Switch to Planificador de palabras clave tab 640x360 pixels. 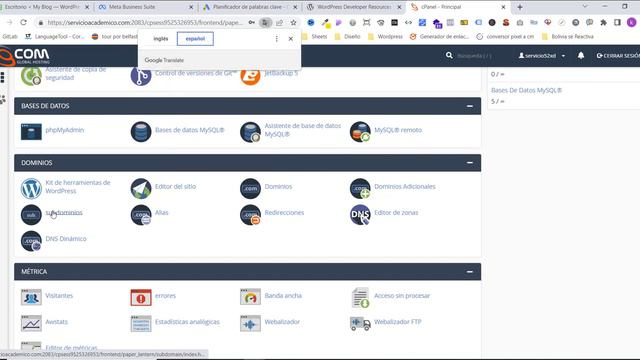(x=250, y=7)
